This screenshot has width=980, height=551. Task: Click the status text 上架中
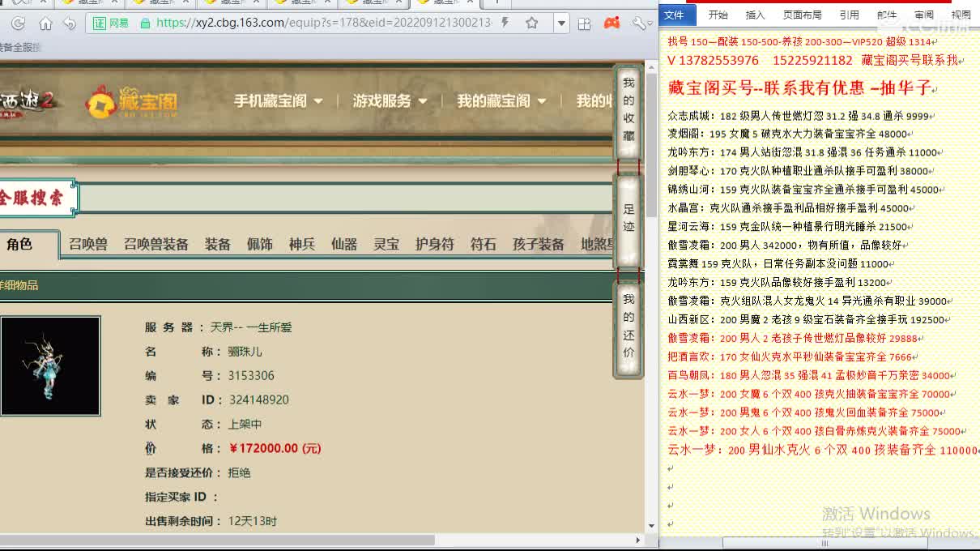(x=245, y=424)
